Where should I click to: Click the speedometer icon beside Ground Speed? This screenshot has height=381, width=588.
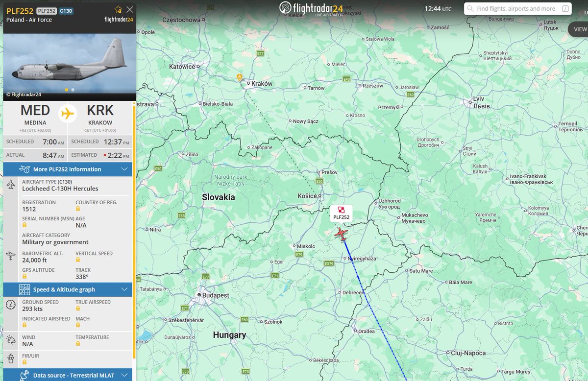coord(11,305)
